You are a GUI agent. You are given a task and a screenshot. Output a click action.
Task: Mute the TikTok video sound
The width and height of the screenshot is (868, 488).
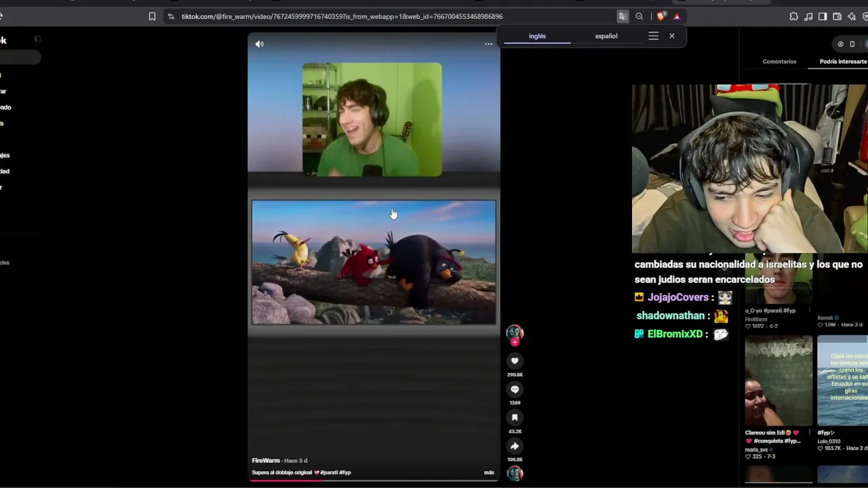pyautogui.click(x=260, y=44)
